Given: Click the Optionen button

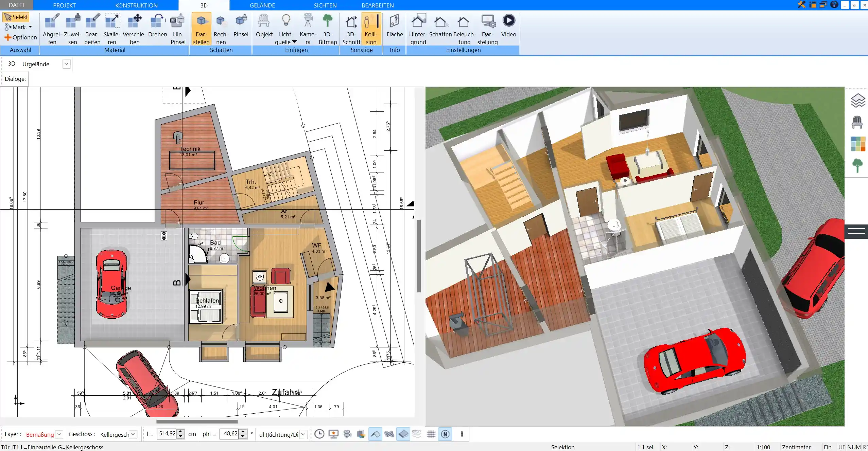Looking at the screenshot, I should pos(20,37).
